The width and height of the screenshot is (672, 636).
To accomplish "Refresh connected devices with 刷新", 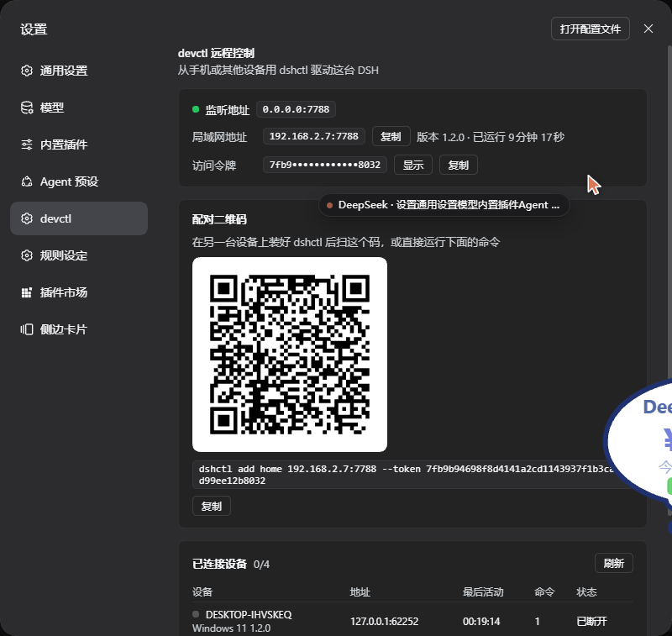I will coord(614,563).
